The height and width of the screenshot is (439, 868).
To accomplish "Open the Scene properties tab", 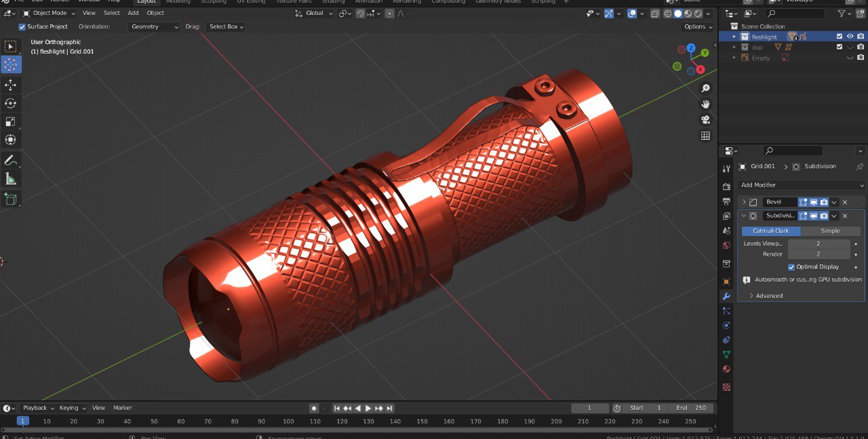I will [726, 231].
